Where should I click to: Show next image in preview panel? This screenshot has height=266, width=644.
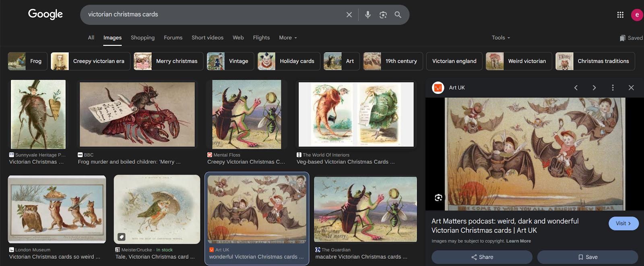pos(594,87)
